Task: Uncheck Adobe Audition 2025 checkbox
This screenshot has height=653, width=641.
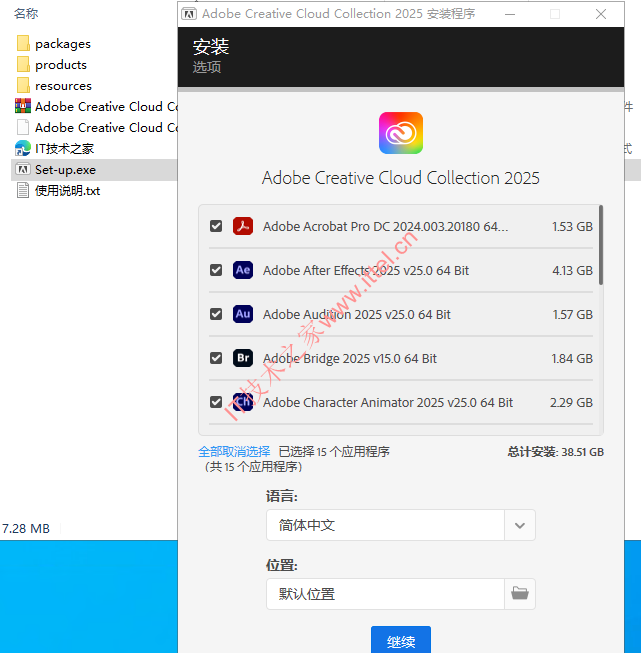Action: coord(216,314)
